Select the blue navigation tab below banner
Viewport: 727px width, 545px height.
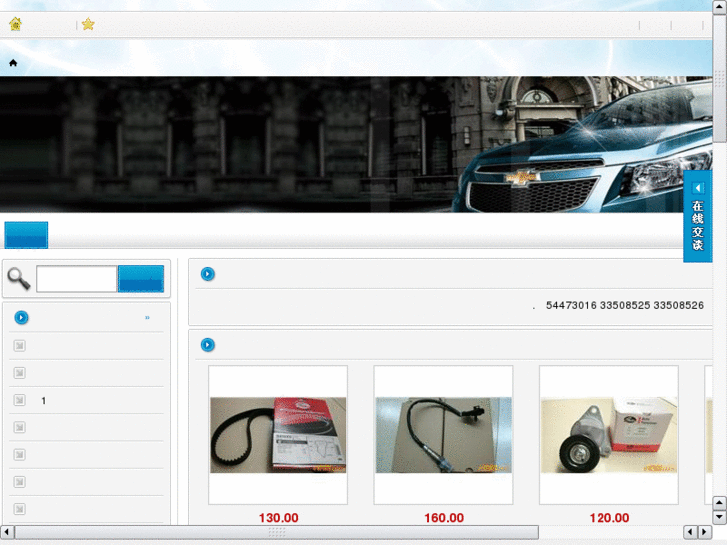click(26, 235)
